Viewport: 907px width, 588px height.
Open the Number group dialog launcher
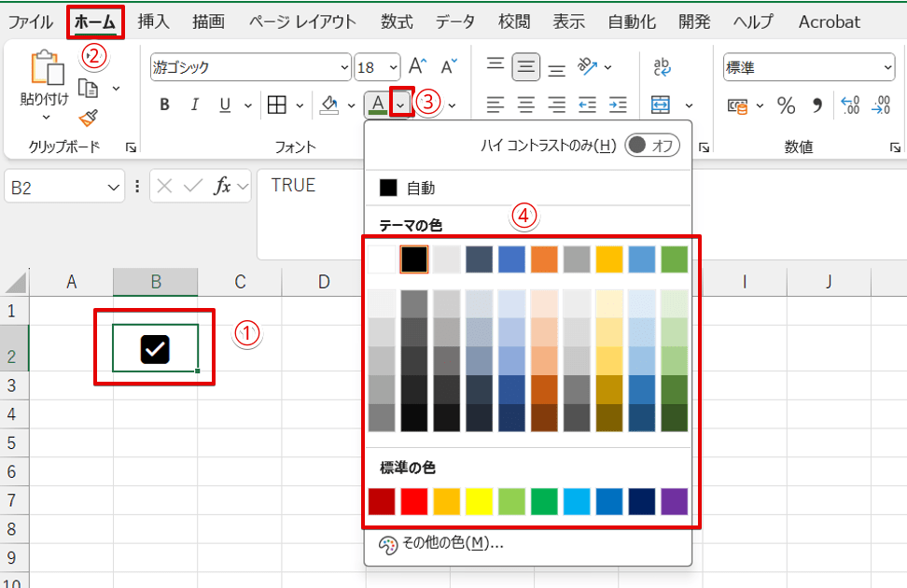[896, 148]
